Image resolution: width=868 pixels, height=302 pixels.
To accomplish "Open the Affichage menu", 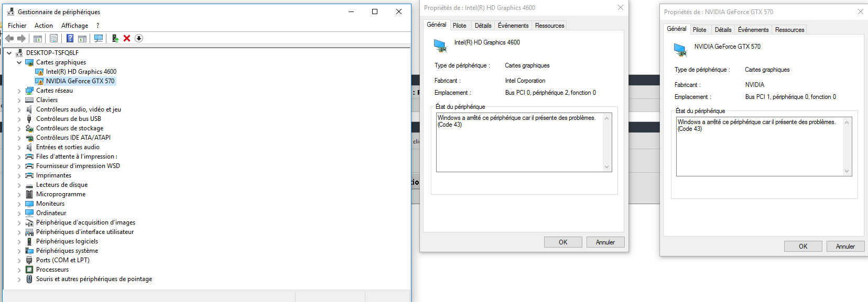I will tap(74, 26).
